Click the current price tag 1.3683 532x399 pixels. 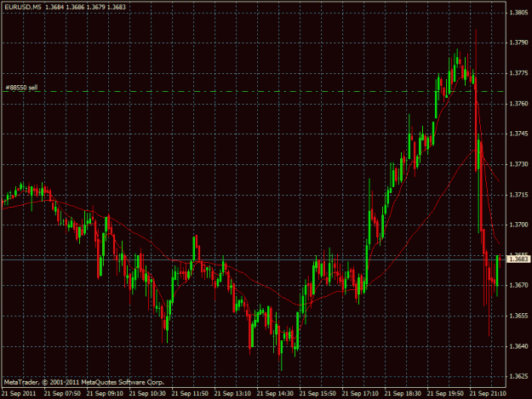coord(518,259)
